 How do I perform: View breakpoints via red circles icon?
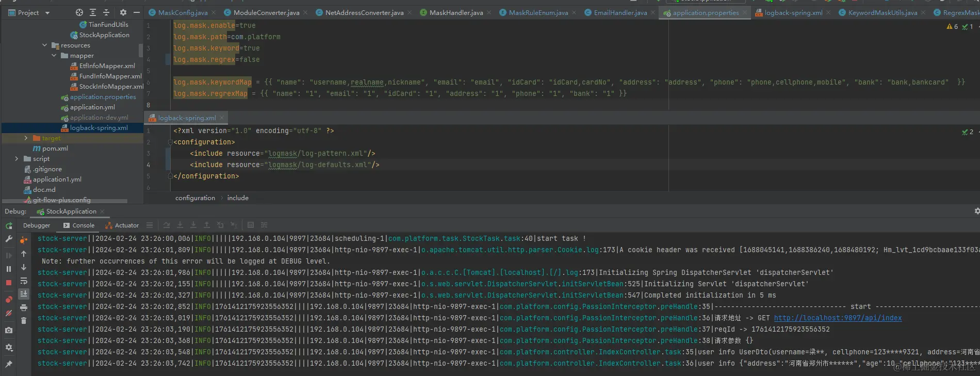[9, 300]
